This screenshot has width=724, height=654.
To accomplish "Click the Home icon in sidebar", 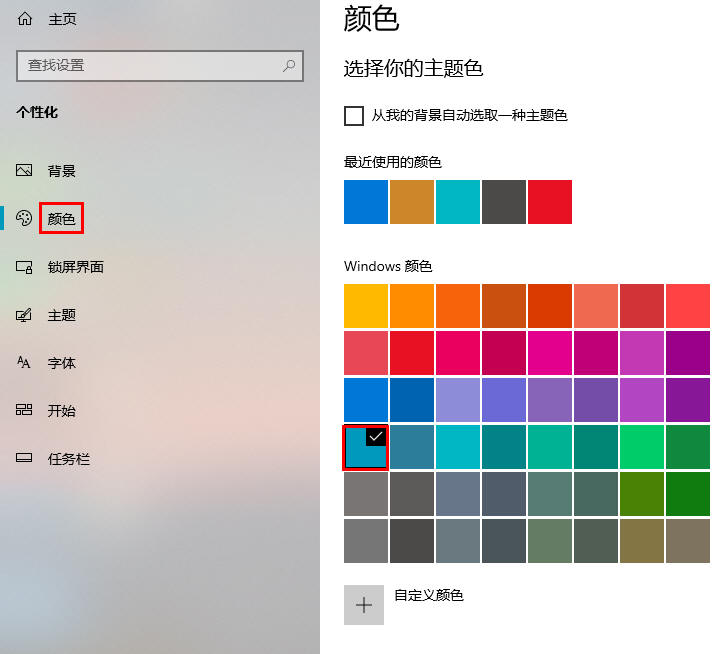I will [25, 19].
